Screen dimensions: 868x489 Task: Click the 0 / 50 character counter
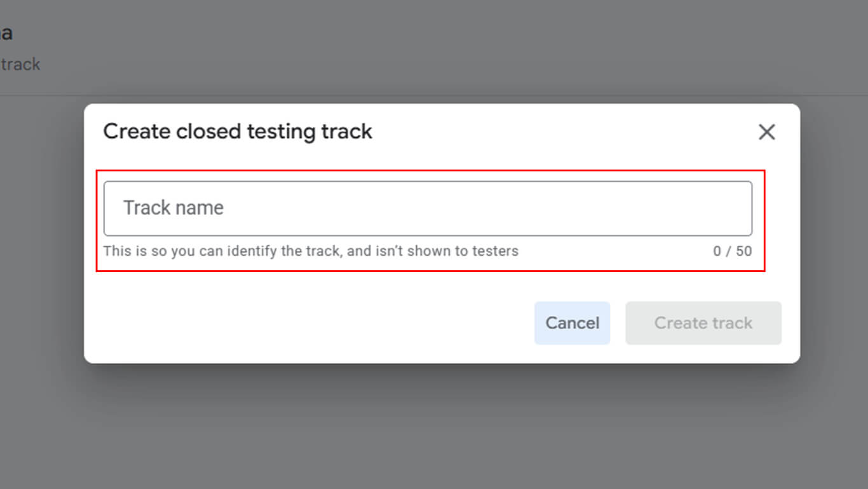[x=732, y=251]
